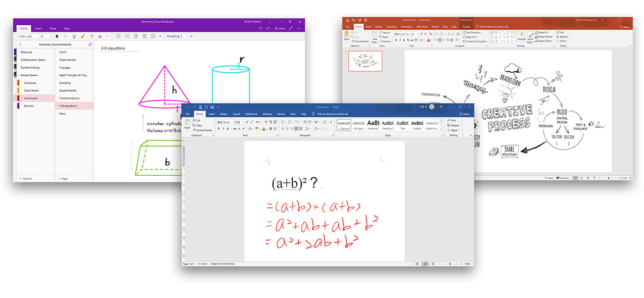This screenshot has width=644, height=298.
Task: Click the + Page button in OneNote
Action: point(62,178)
